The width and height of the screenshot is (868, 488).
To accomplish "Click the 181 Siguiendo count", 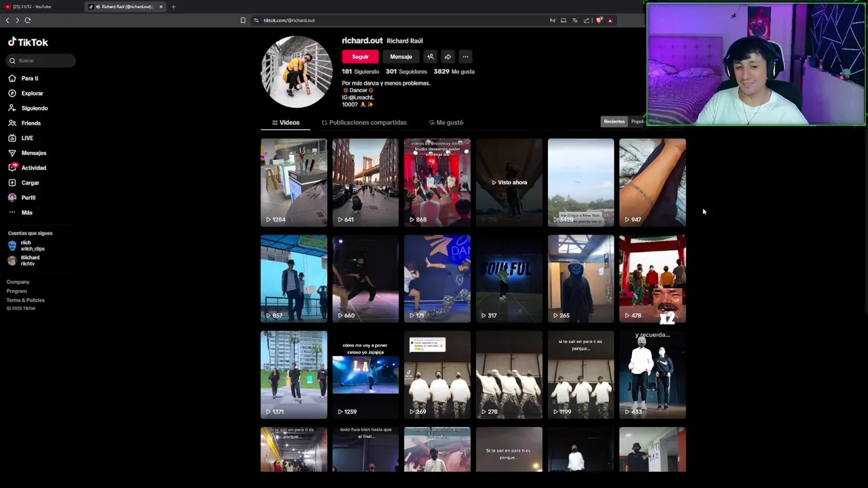I will tap(360, 71).
